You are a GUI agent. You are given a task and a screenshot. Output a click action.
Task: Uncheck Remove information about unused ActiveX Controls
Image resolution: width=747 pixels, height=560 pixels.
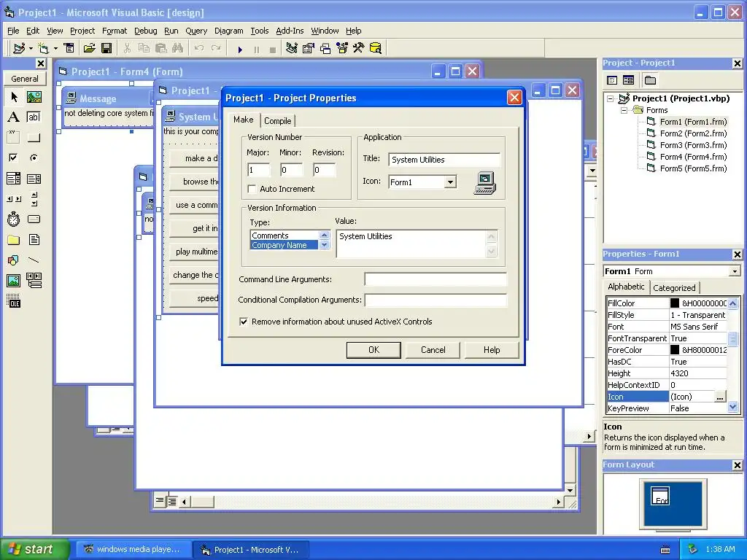tap(244, 322)
